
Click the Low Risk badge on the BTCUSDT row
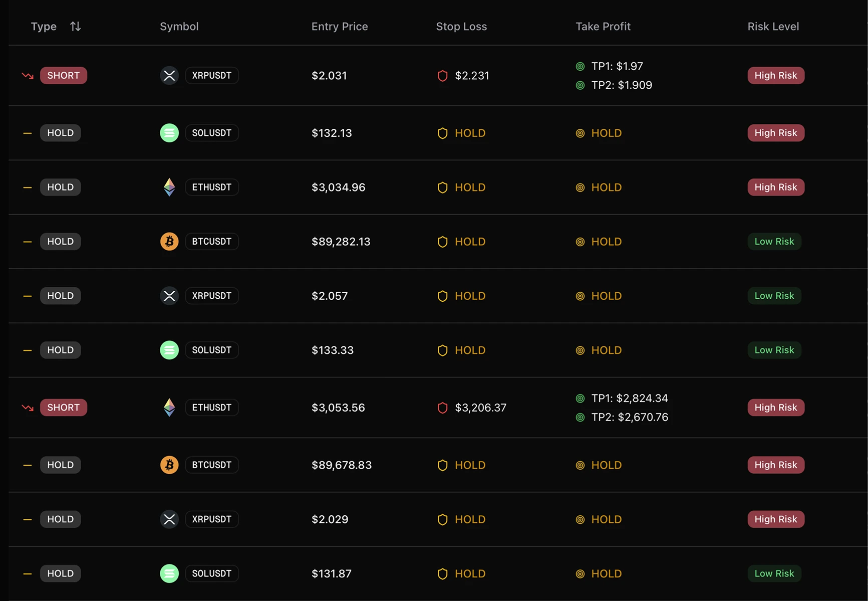click(774, 241)
